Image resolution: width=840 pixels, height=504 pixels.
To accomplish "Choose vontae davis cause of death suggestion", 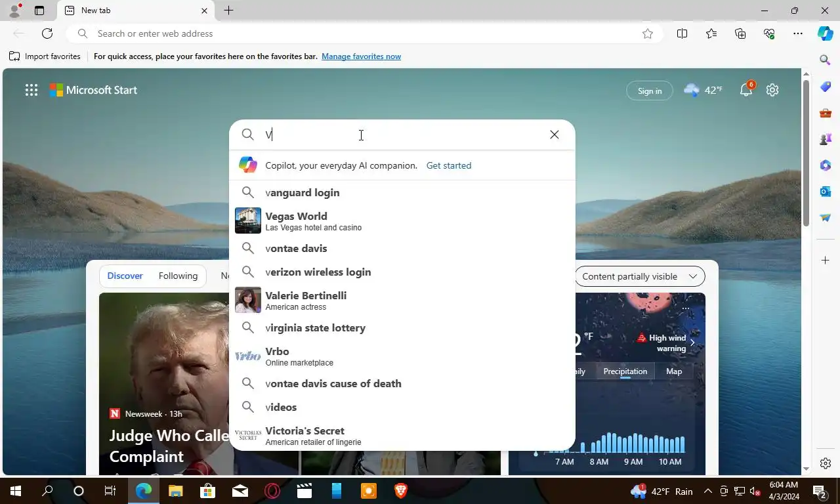I will pos(402,383).
